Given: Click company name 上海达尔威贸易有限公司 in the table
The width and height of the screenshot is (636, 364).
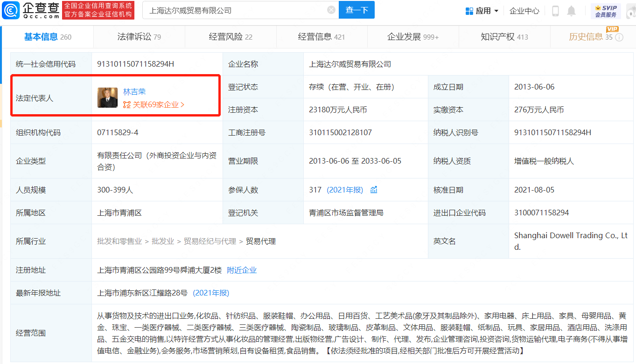Looking at the screenshot, I should click(x=350, y=64).
